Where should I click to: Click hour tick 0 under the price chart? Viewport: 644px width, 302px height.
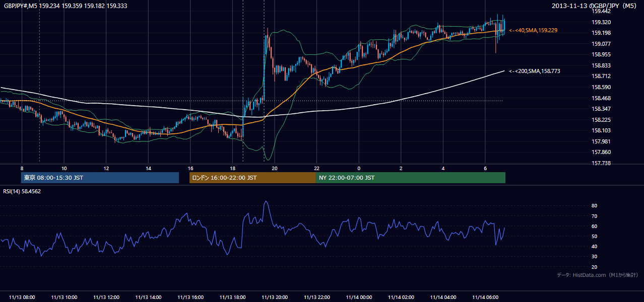click(359, 168)
